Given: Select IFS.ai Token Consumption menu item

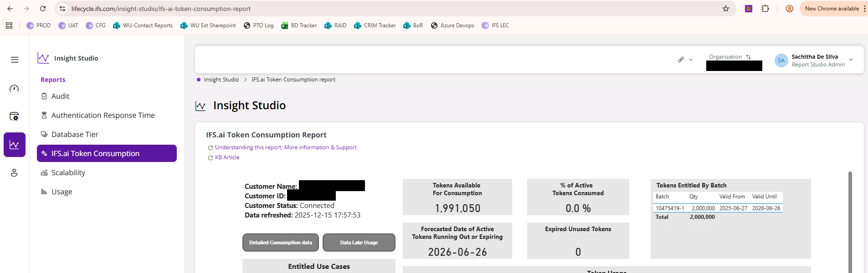Looking at the screenshot, I should coord(107,153).
